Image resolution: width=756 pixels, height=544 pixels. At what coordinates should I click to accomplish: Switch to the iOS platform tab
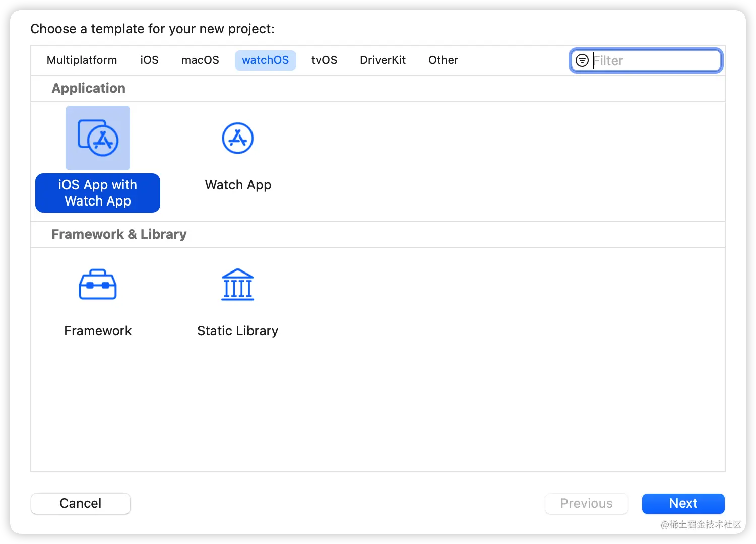click(149, 60)
